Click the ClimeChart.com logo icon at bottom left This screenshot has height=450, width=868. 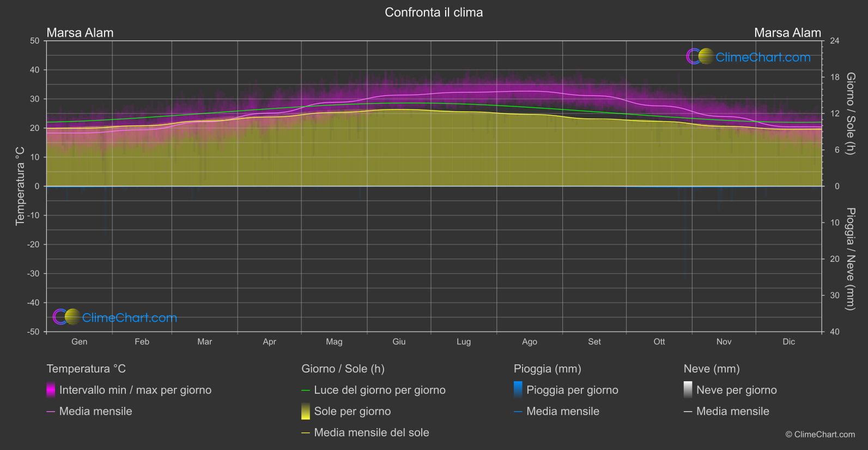click(66, 317)
